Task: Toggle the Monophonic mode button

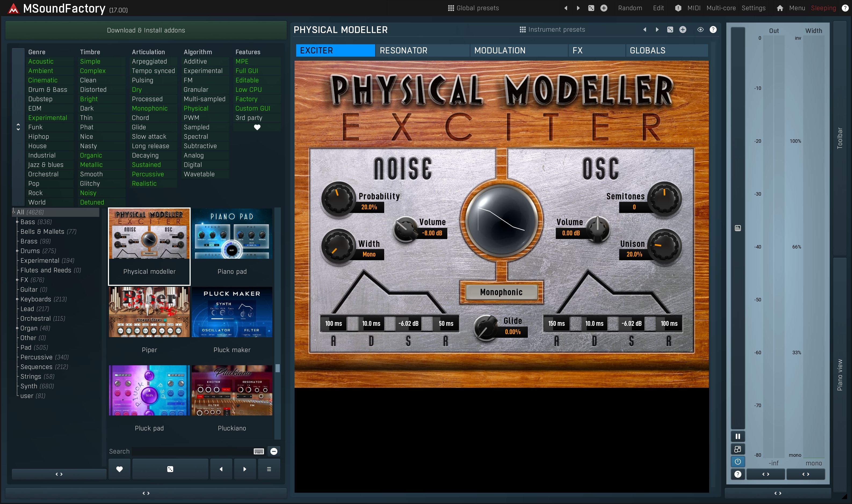Action: tap(501, 292)
